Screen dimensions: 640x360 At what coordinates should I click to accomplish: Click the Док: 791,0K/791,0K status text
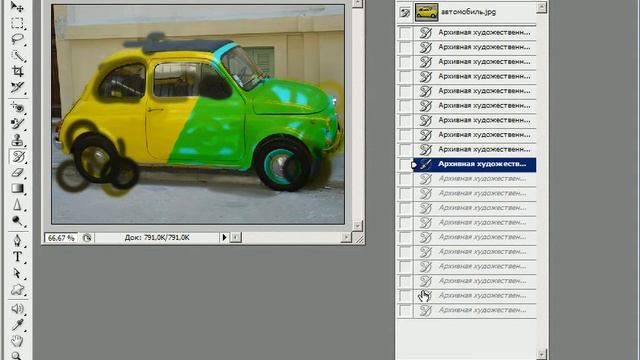[x=157, y=238]
